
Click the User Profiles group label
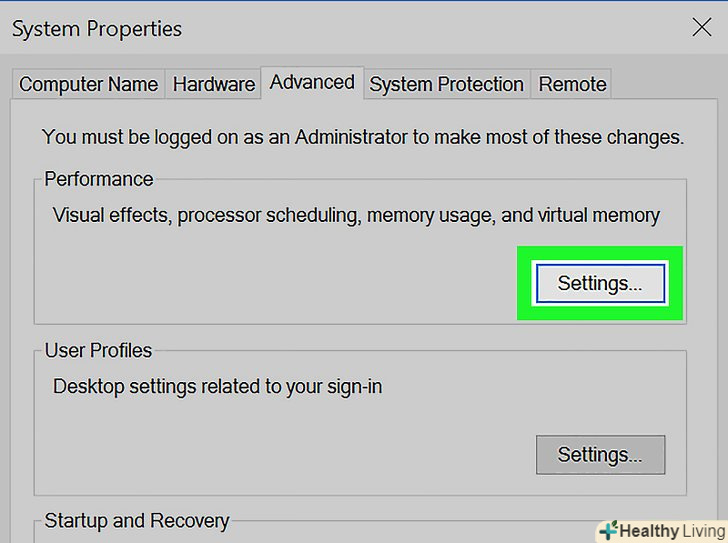click(x=98, y=351)
